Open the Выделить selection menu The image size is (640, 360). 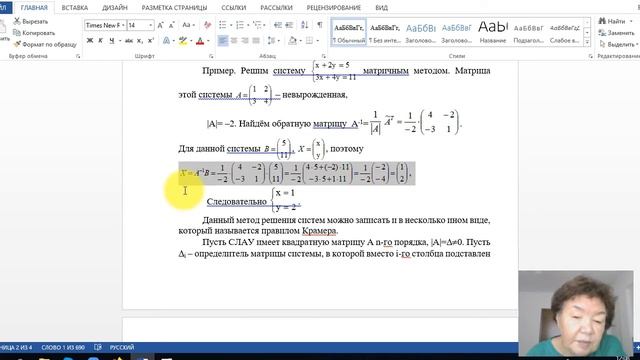point(619,44)
